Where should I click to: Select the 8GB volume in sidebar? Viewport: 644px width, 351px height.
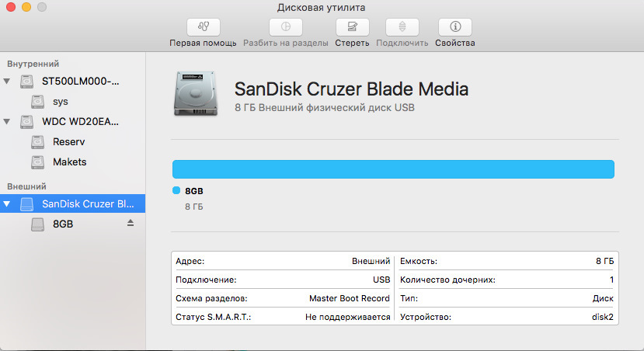pos(63,224)
